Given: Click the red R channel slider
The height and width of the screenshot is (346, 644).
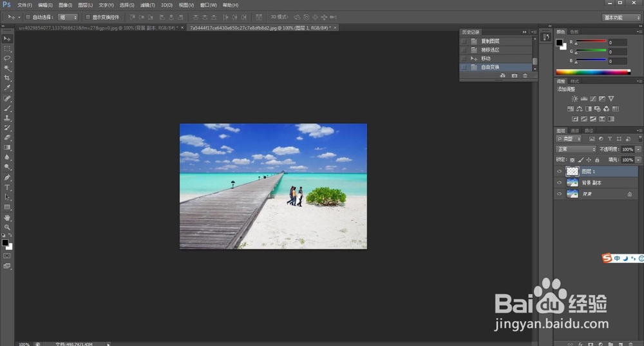Looking at the screenshot, I should point(591,41).
